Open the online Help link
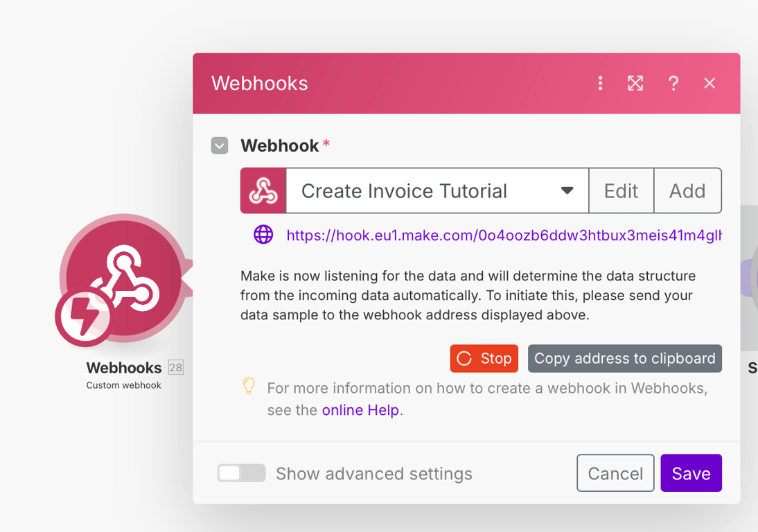The width and height of the screenshot is (758, 532). [360, 410]
